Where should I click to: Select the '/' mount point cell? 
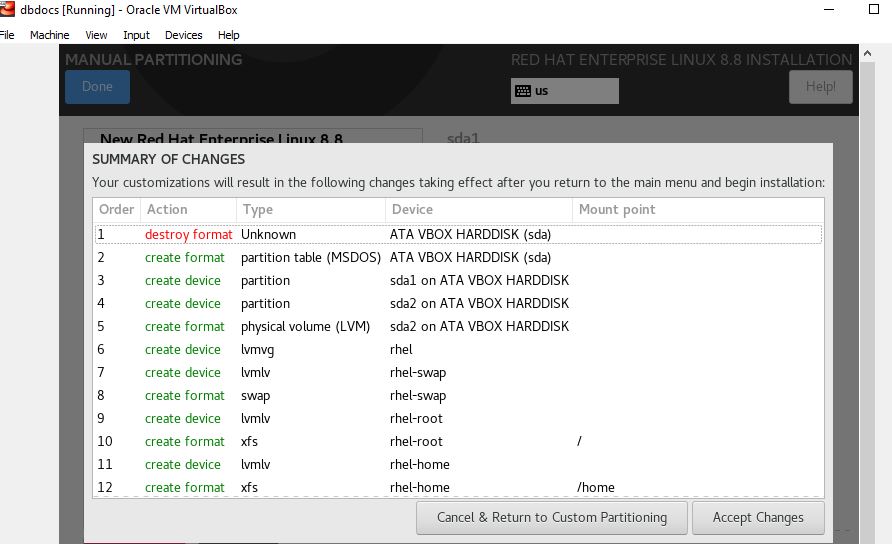tap(579, 441)
